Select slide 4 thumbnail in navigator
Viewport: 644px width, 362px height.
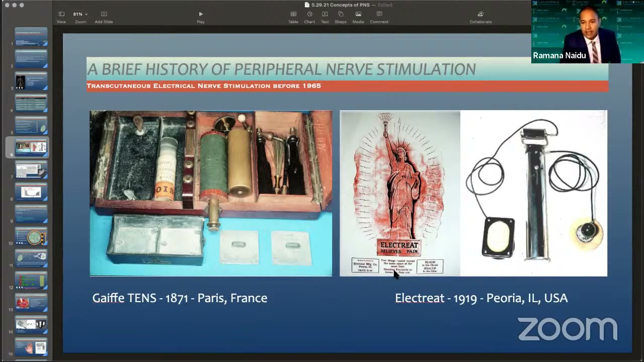(31, 104)
